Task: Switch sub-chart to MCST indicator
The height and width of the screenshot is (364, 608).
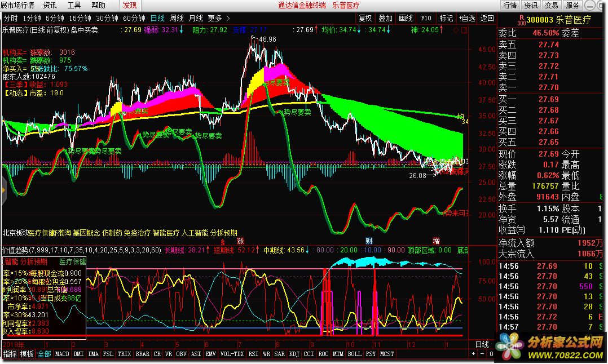Action: [x=386, y=353]
